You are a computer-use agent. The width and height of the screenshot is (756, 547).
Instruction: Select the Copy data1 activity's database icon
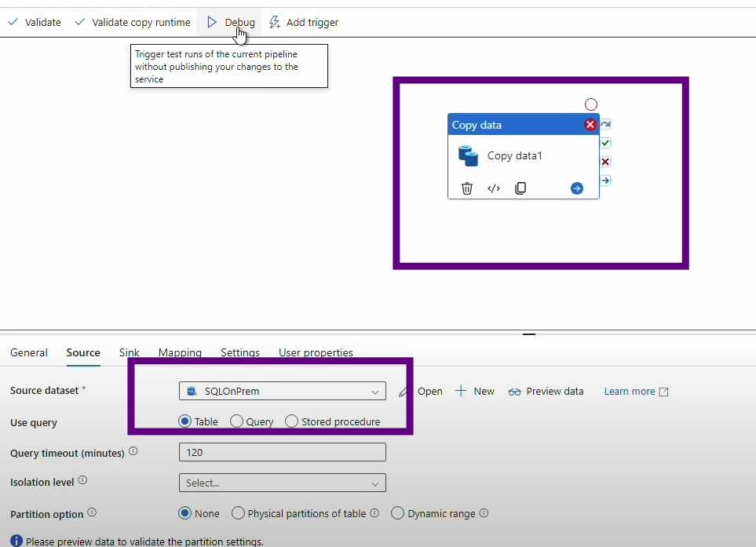468,155
